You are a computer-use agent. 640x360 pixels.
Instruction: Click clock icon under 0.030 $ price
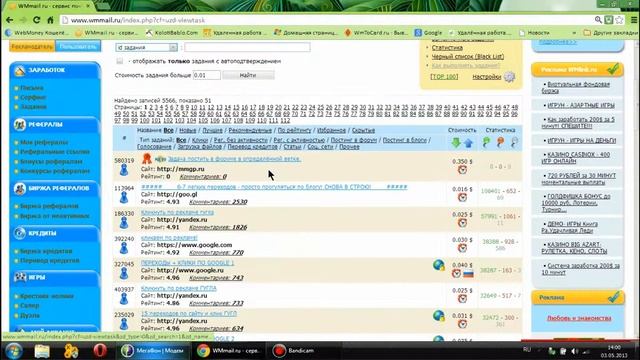click(x=462, y=248)
